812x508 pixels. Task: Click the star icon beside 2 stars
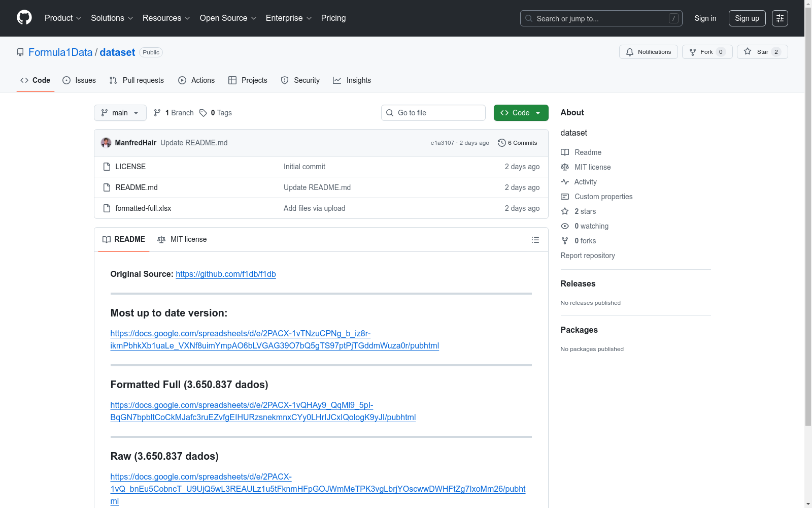pyautogui.click(x=565, y=211)
